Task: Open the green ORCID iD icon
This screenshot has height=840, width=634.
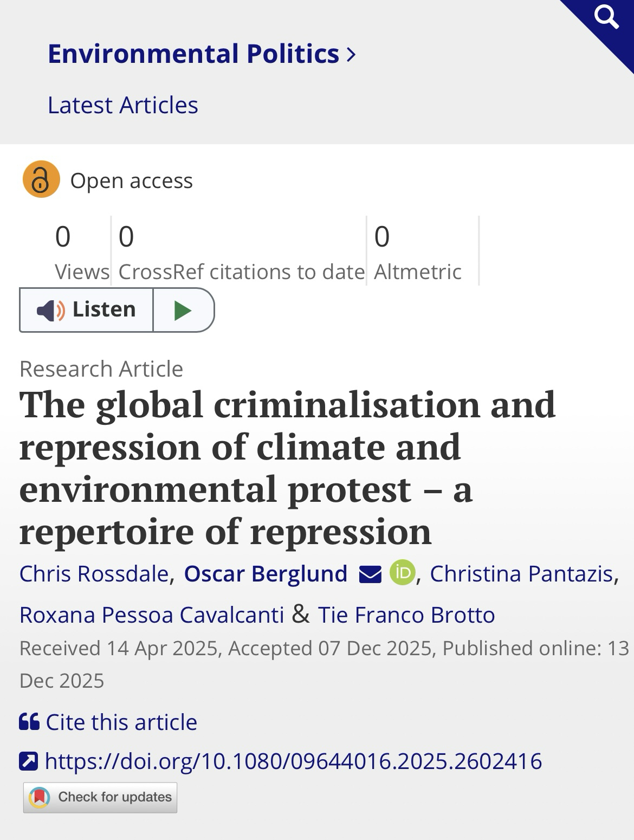Action: click(x=402, y=573)
